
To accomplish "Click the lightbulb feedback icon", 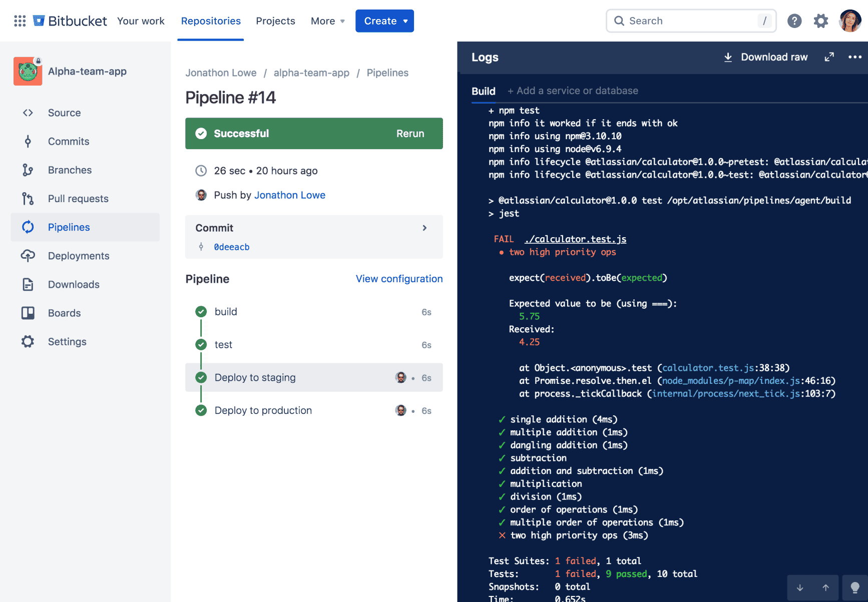I will [x=855, y=587].
